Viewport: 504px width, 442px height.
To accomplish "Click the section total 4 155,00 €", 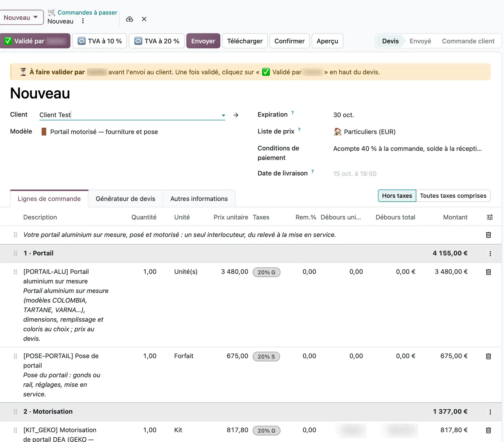I will 450,253.
